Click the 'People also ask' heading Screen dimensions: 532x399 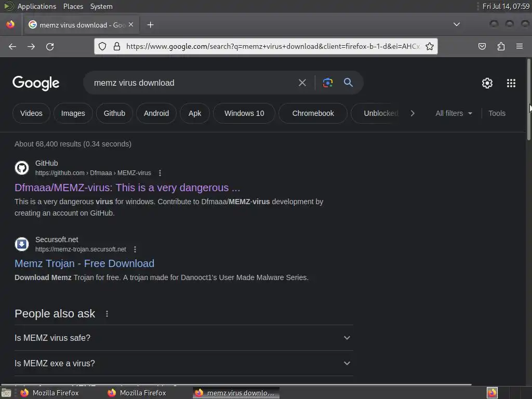pyautogui.click(x=55, y=314)
